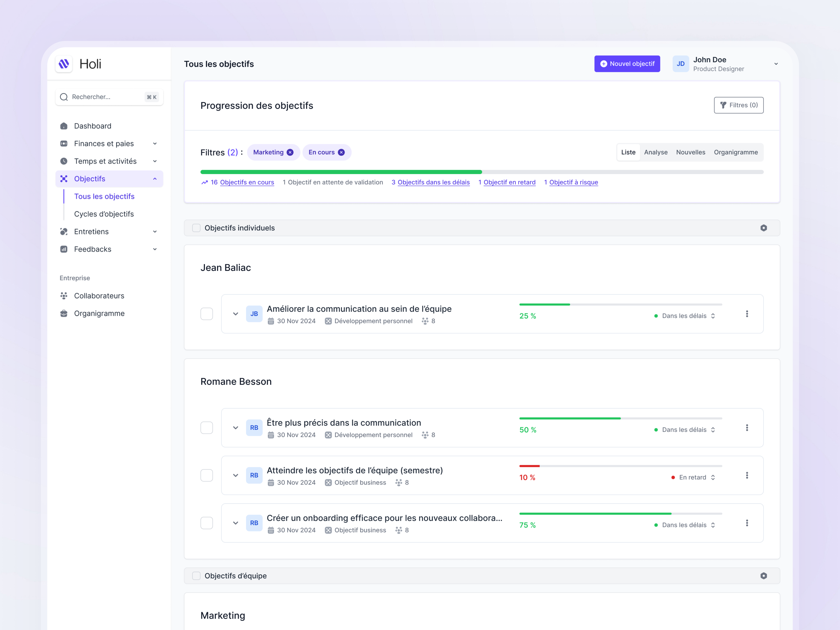Click RB avatar on Atteindre les objectifs
This screenshot has height=630, width=840.
254,475
